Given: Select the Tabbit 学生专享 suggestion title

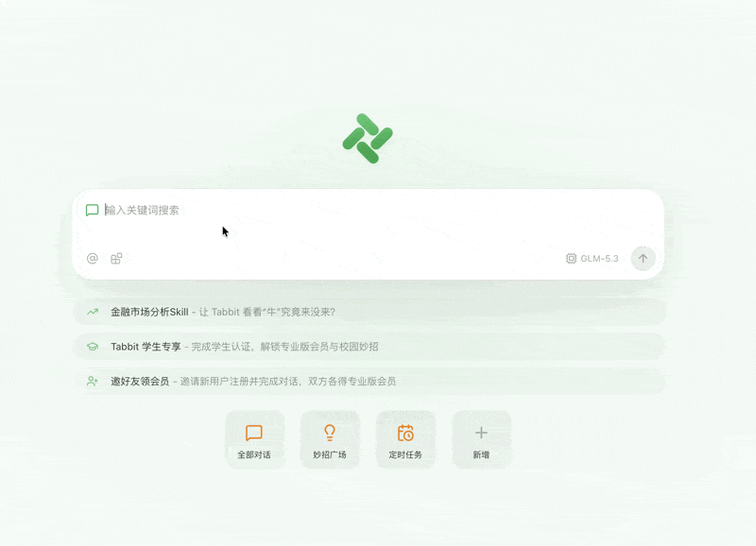Looking at the screenshot, I should [146, 347].
